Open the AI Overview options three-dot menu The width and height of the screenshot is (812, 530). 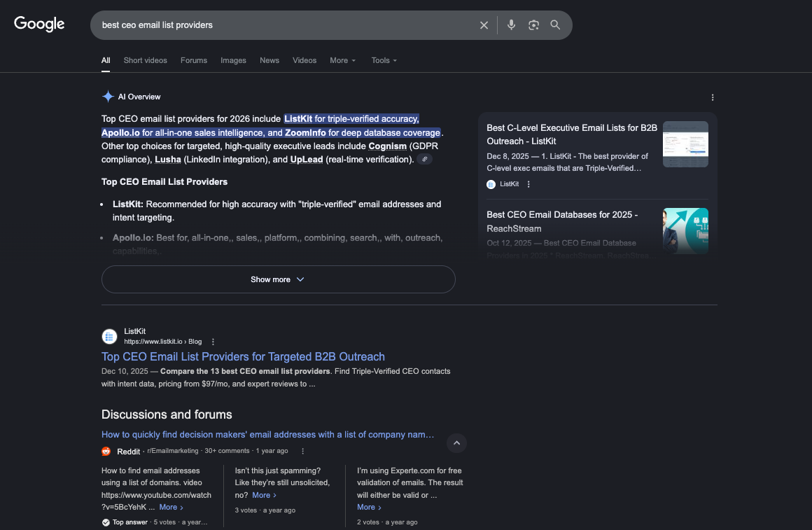coord(713,97)
